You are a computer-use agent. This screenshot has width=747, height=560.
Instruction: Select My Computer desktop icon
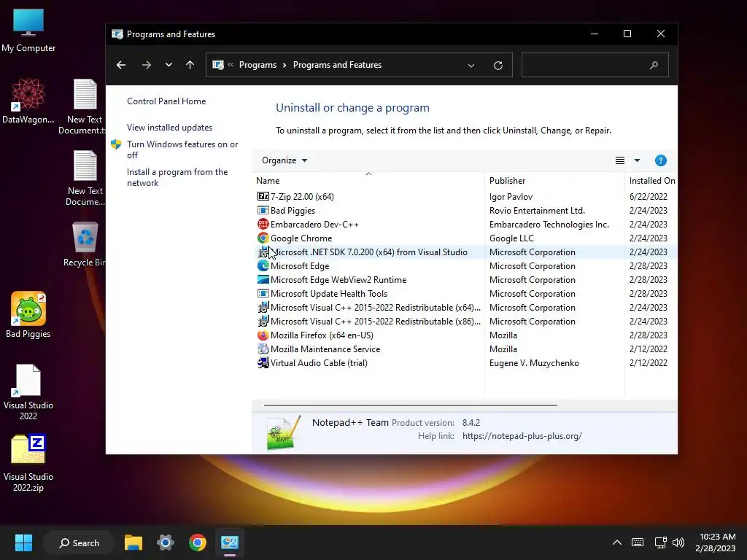28,31
